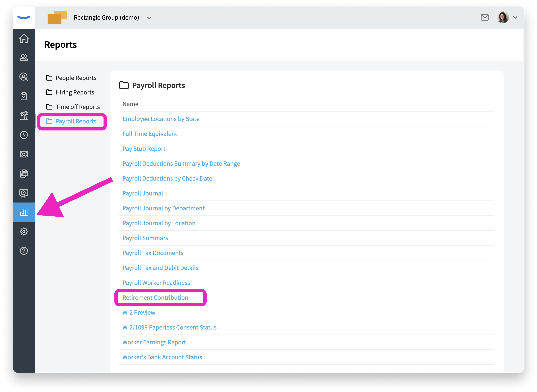The image size is (537, 392).
Task: Open the Home icon in the sidebar
Action: point(24,38)
